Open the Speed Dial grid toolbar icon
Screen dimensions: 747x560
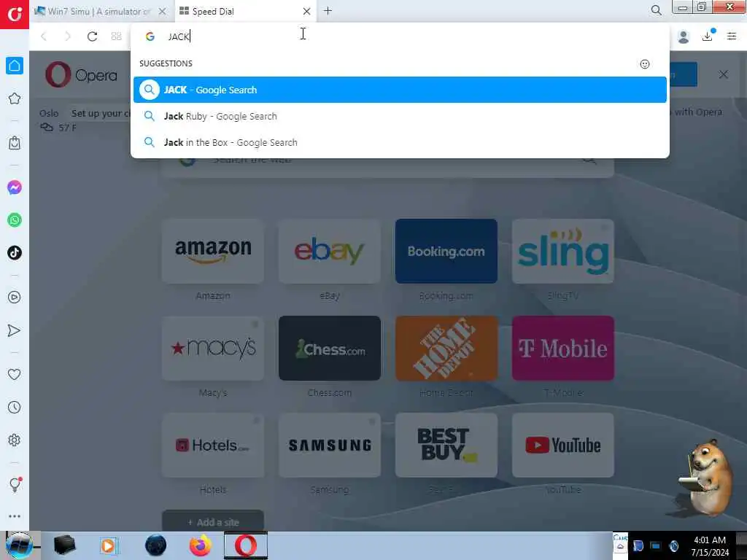(116, 36)
